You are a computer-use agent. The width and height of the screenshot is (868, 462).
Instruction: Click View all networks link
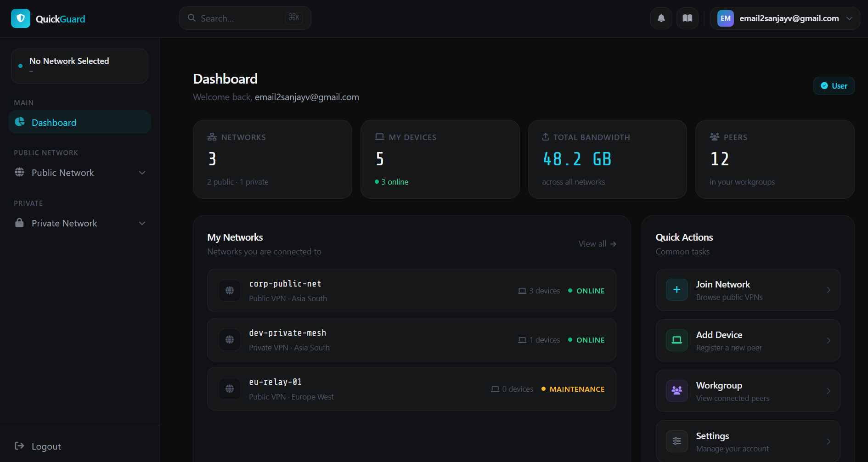click(597, 244)
